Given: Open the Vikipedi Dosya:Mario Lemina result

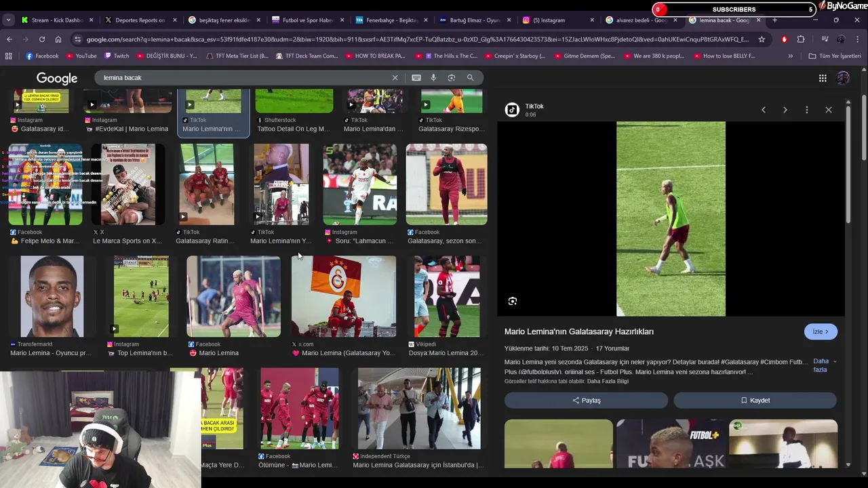Looking at the screenshot, I should pos(447,296).
